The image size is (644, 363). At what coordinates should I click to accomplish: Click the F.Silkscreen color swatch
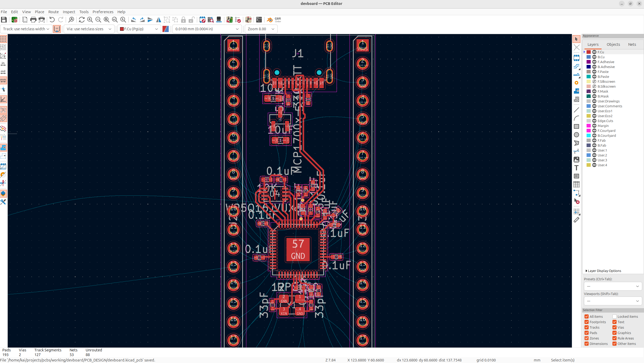(588, 81)
